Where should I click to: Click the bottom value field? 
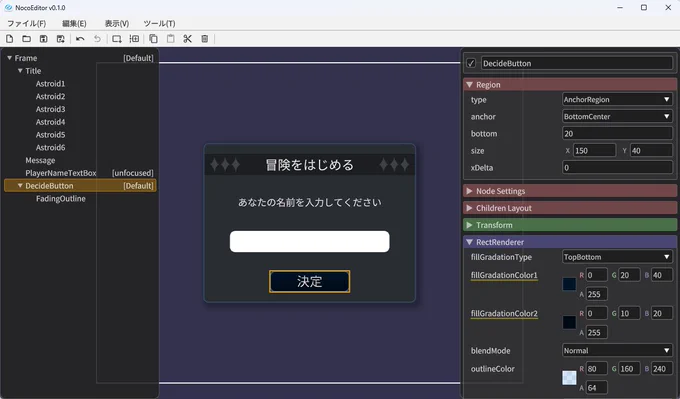click(x=617, y=134)
